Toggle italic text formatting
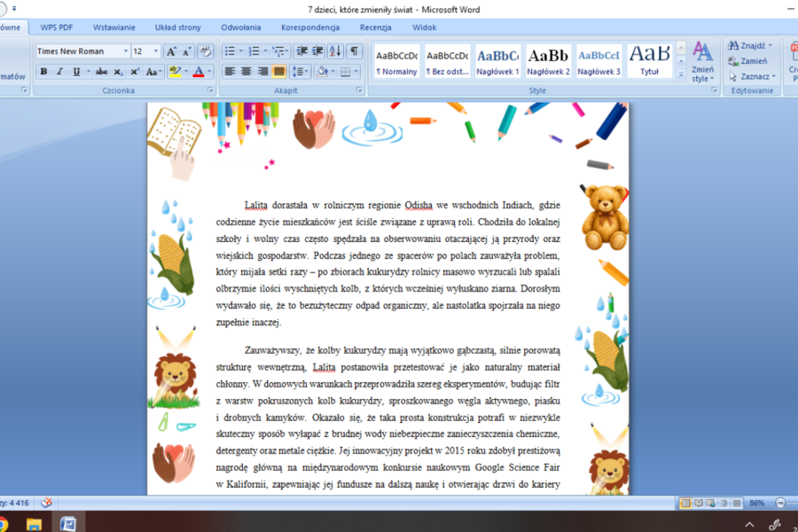The width and height of the screenshot is (798, 532). [x=59, y=71]
